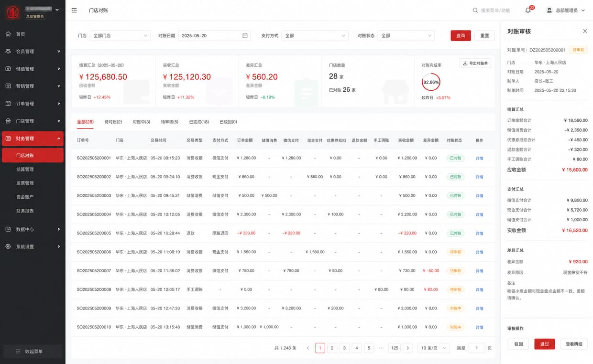Open the 支付方式 dropdown
The width and height of the screenshot is (593, 364).
pos(315,35)
